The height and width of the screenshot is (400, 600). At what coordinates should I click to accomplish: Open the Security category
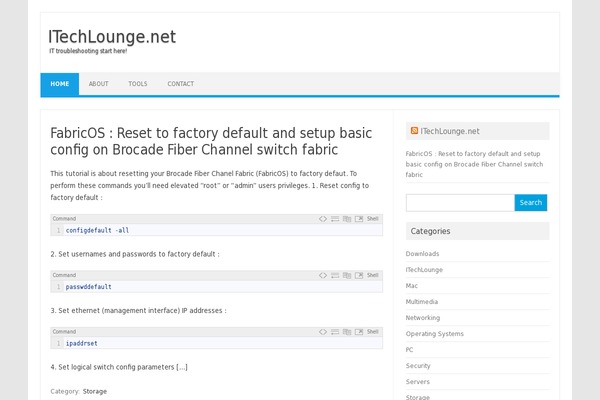pyautogui.click(x=418, y=366)
